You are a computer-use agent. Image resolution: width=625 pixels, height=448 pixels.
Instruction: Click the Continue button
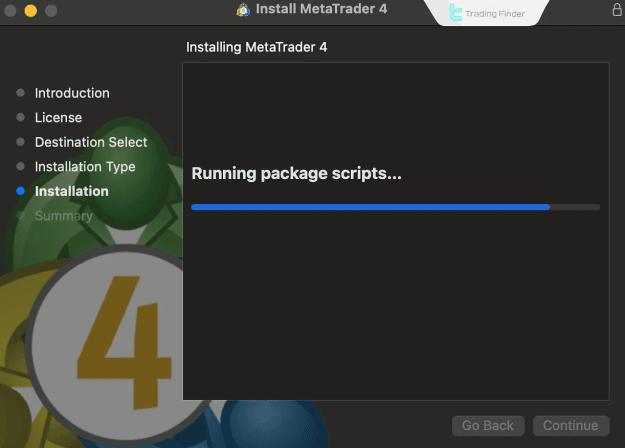(x=571, y=425)
